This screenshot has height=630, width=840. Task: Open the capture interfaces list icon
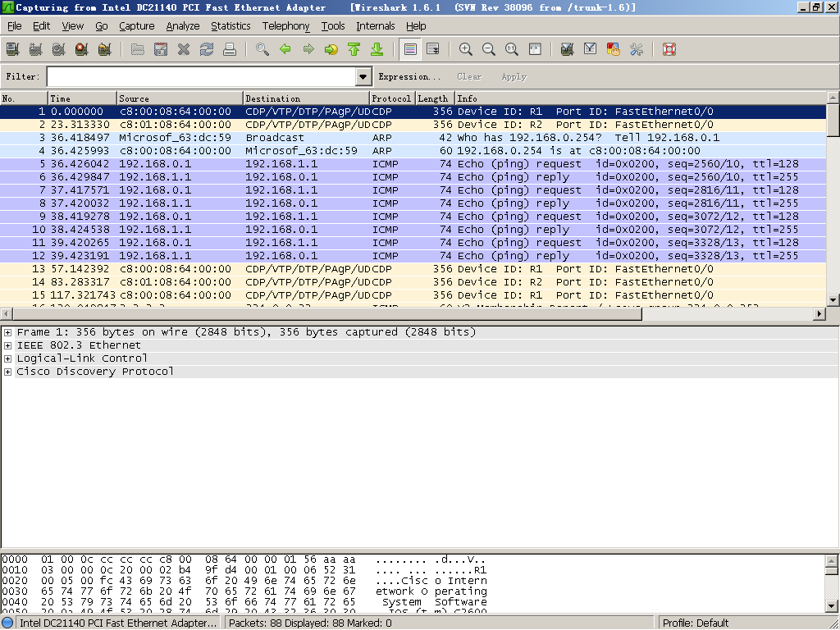pos(13,49)
